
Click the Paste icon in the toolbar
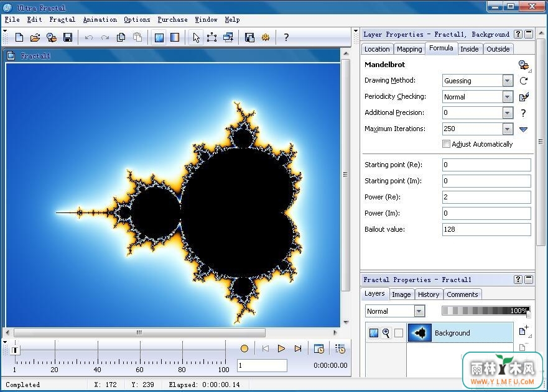tap(137, 37)
